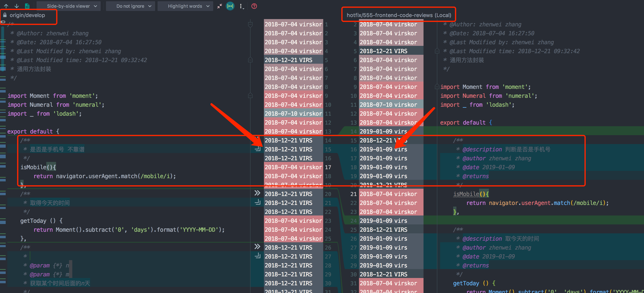This screenshot has height=293, width=644.
Task: Click origin/develop line number 20
Action: [x=328, y=194]
